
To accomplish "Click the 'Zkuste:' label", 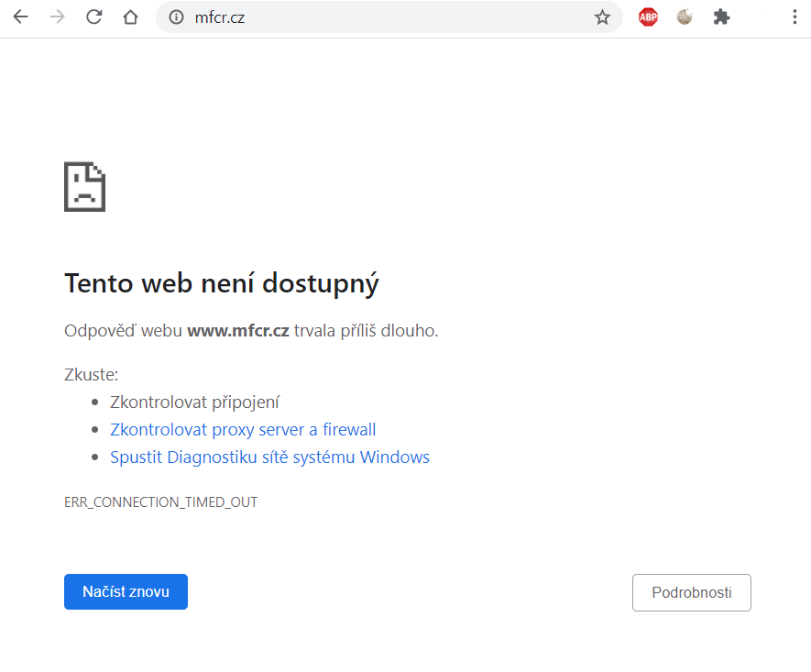I will (x=91, y=374).
